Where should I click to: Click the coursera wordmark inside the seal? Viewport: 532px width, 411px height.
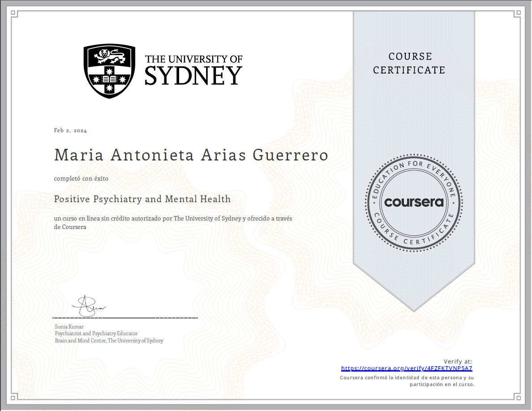tap(414, 202)
